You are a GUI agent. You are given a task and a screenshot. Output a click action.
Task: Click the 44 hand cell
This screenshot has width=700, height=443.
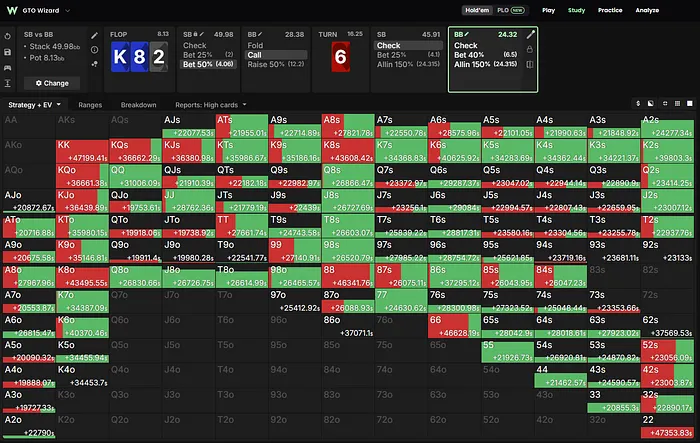point(560,376)
